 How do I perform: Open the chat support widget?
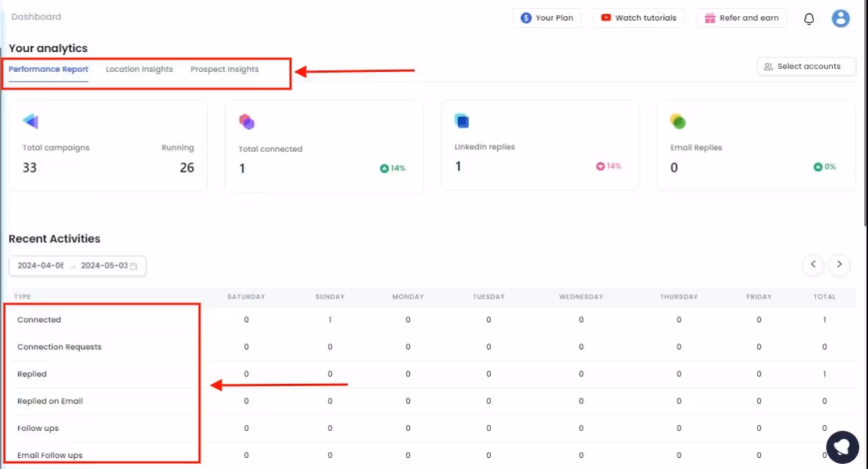pyautogui.click(x=842, y=447)
